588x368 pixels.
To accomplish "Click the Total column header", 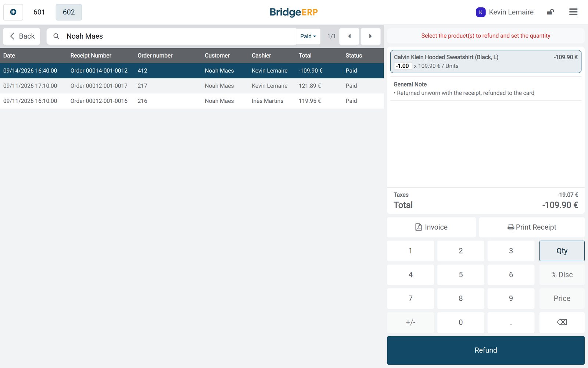I will pyautogui.click(x=305, y=56).
